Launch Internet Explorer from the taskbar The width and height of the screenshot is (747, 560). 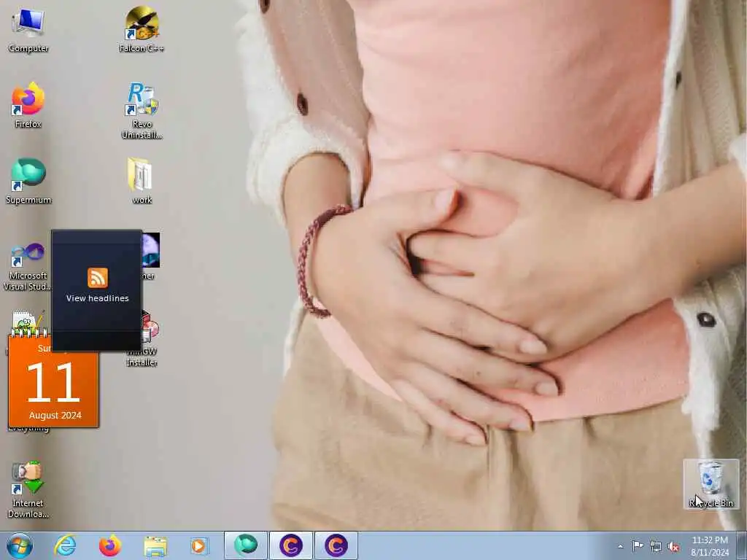tap(65, 545)
